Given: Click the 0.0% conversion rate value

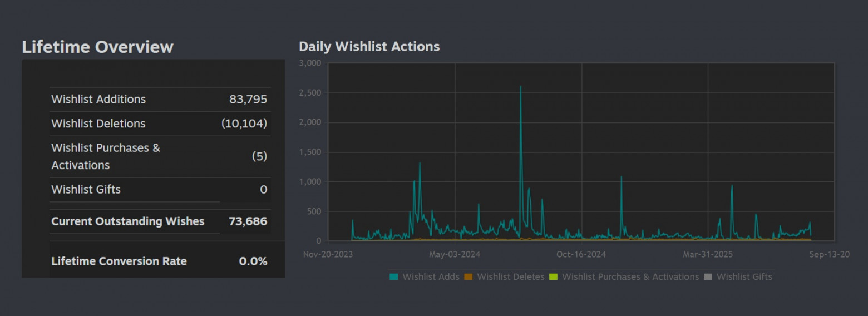Looking at the screenshot, I should pyautogui.click(x=253, y=261).
